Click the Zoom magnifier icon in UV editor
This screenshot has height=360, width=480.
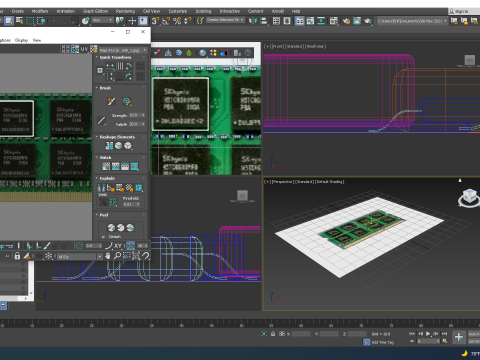point(117,256)
